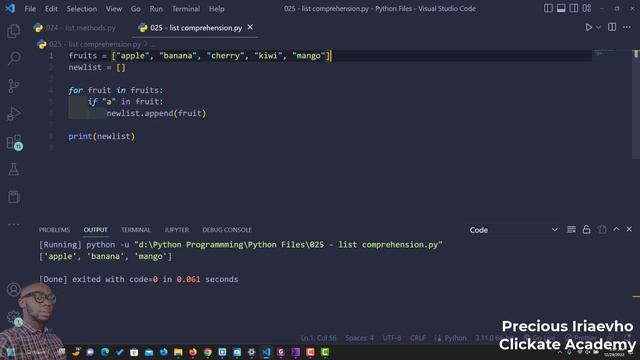
Task: Open the output channel 'Code' dropdown
Action: [513, 230]
